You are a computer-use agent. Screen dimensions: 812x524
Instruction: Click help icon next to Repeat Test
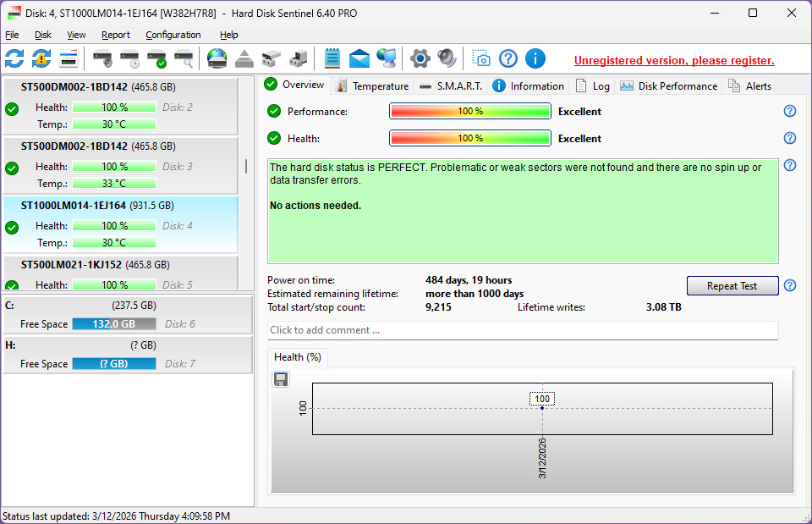[x=790, y=285]
